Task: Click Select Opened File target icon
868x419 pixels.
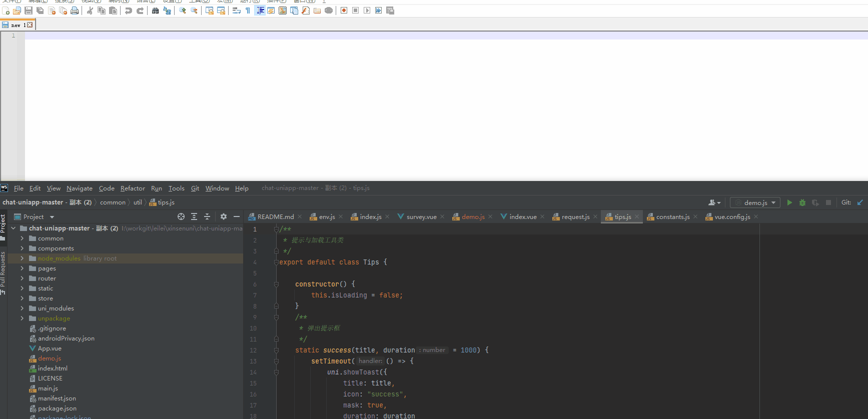Action: (x=181, y=216)
